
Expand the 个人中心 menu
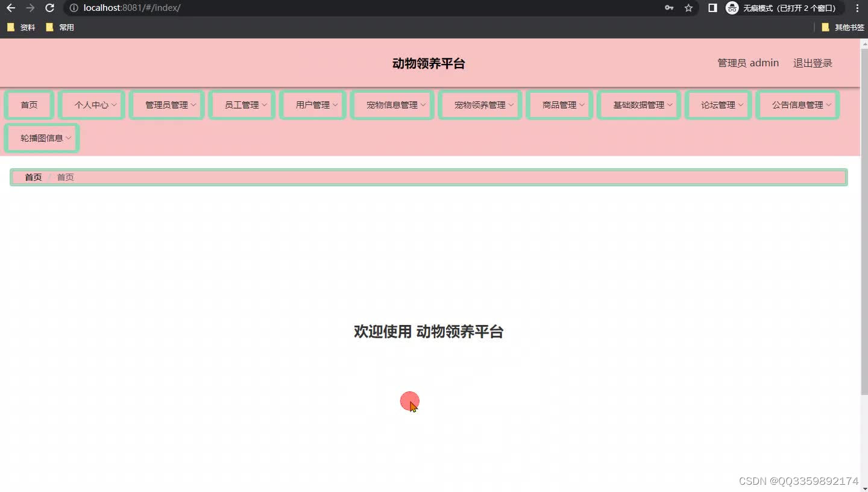pos(92,105)
